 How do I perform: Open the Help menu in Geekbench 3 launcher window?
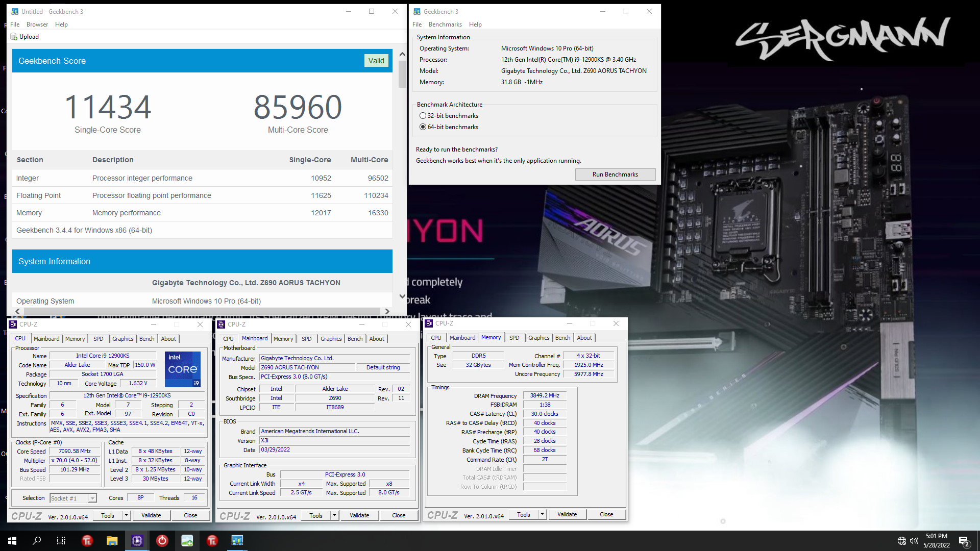(475, 24)
